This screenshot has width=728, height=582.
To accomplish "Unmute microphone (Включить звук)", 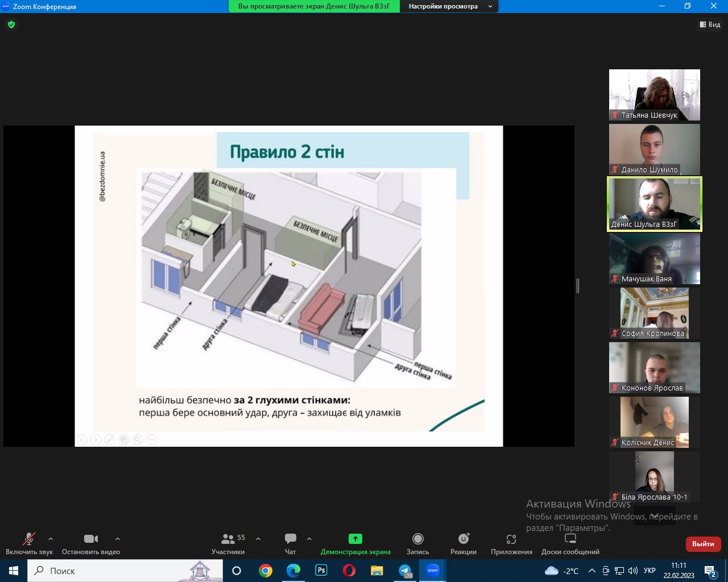I will click(28, 539).
